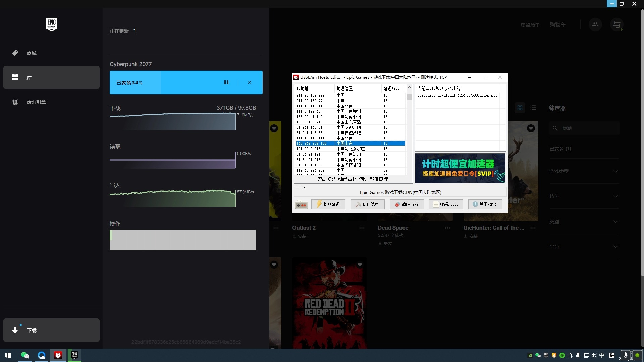The image size is (644, 362).
Task: Select IP row 211.90.132.229
Action: point(350,95)
